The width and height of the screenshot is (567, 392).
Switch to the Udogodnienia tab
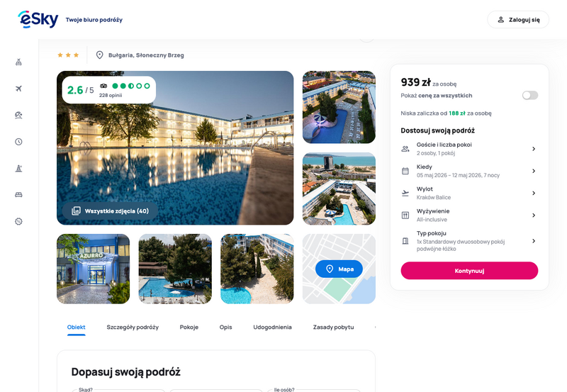(x=272, y=327)
